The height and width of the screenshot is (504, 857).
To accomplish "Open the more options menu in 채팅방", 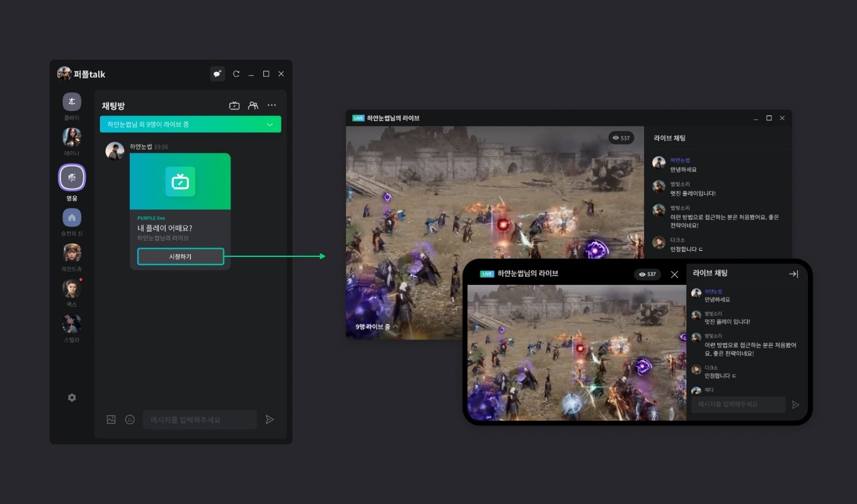I will (x=272, y=106).
